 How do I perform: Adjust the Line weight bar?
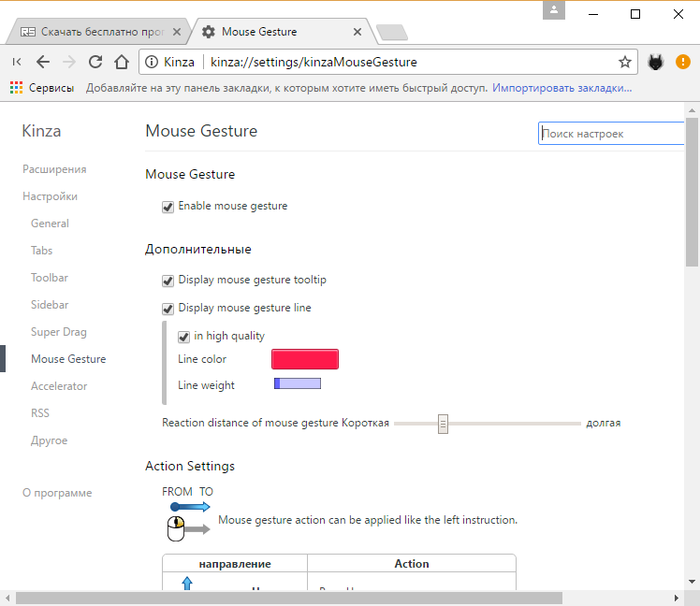[298, 383]
